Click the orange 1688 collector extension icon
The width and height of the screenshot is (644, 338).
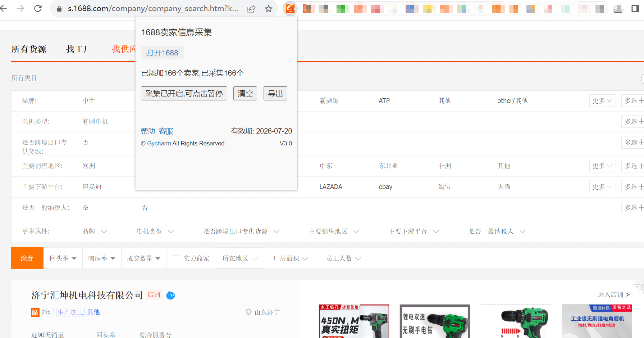tap(290, 8)
